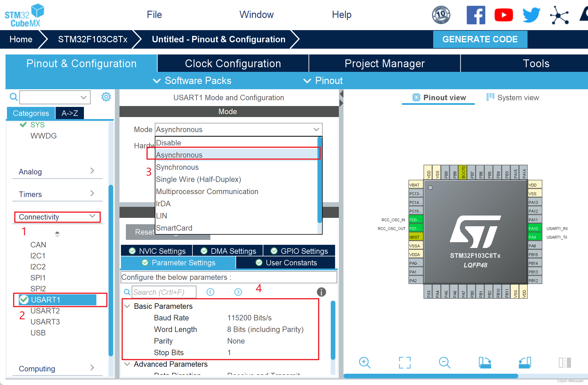Open the YouTube icon link
Image resolution: width=588 pixels, height=385 pixels.
tap(504, 15)
